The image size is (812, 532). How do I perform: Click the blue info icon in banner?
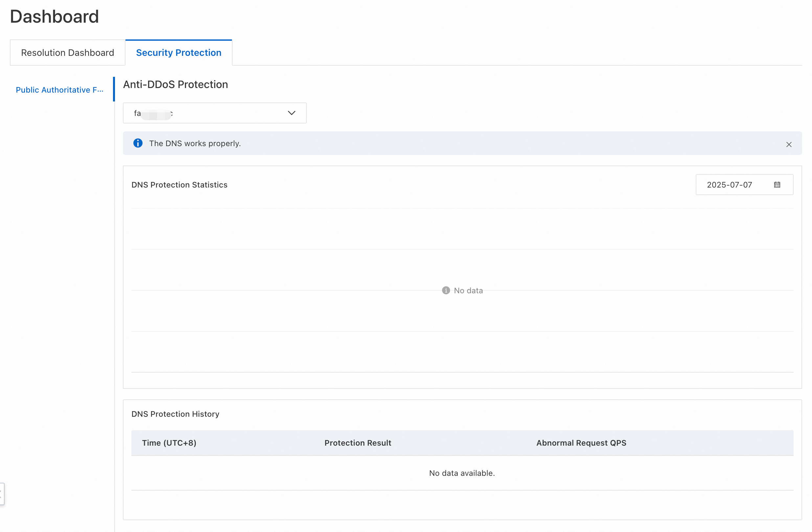point(138,143)
